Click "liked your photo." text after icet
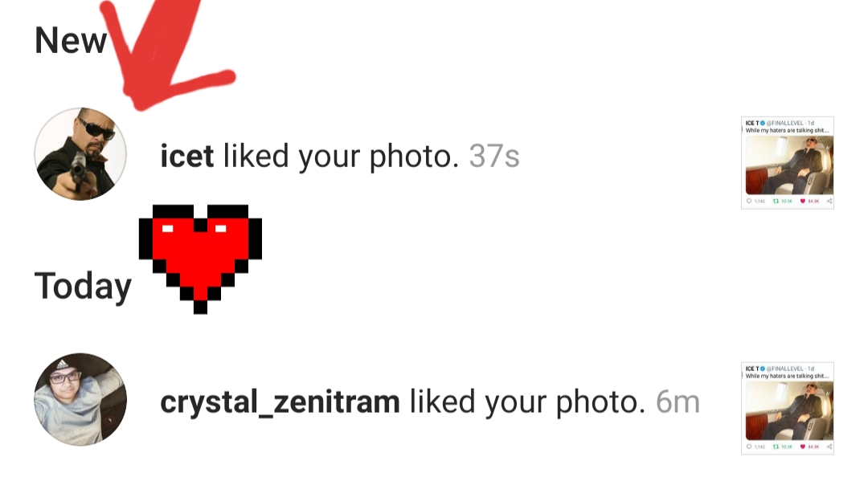The height and width of the screenshot is (477, 868). pos(341,157)
